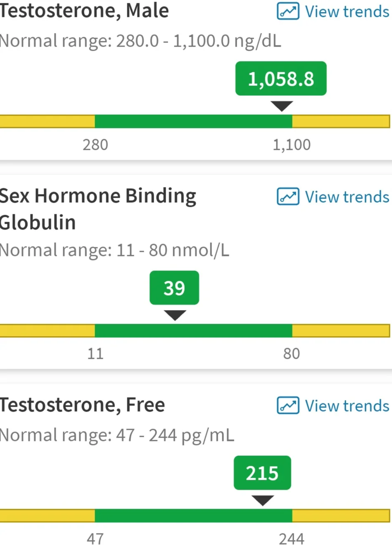Click trend chart icon for Testosterone, Free

[288, 405]
